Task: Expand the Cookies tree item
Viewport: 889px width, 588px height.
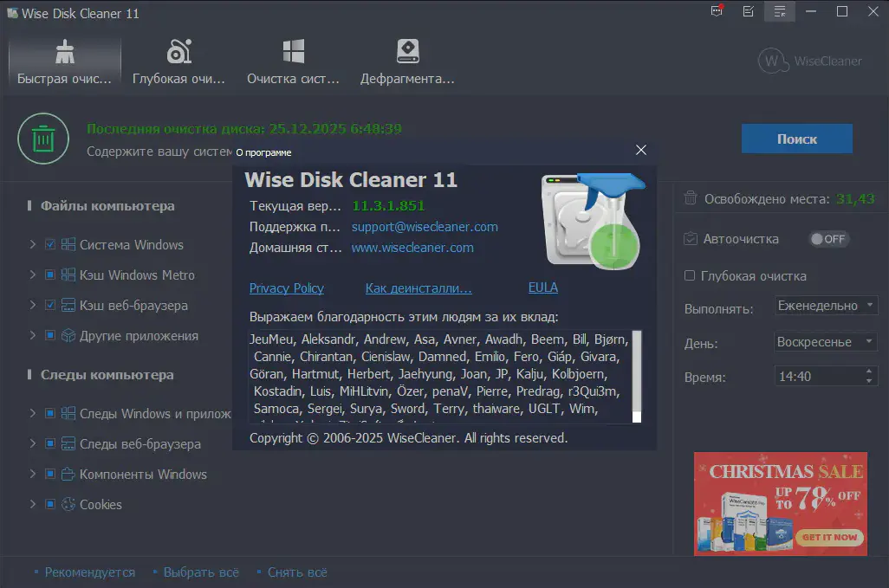Action: tap(33, 505)
